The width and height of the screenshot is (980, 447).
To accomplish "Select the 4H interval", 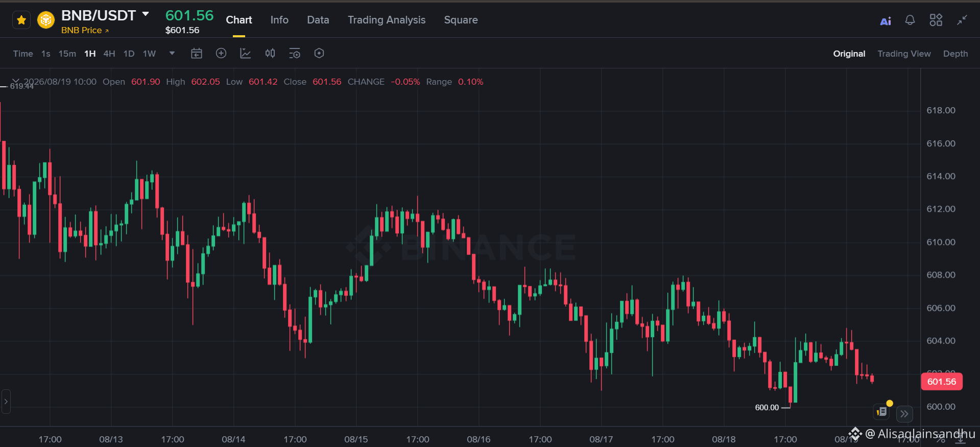I will pos(109,54).
